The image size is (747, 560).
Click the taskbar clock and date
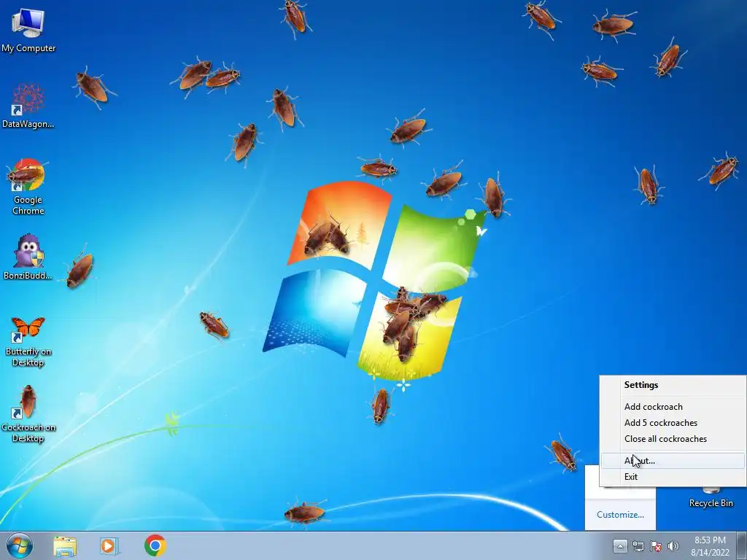pos(710,546)
